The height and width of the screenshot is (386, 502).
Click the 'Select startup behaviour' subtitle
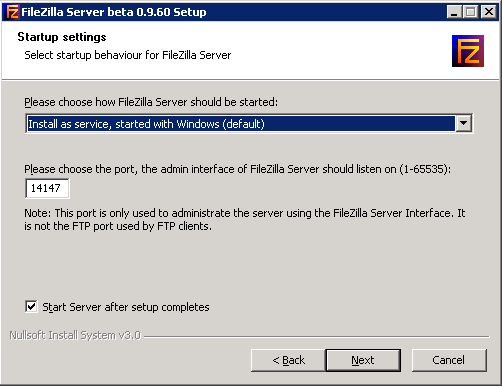(128, 55)
